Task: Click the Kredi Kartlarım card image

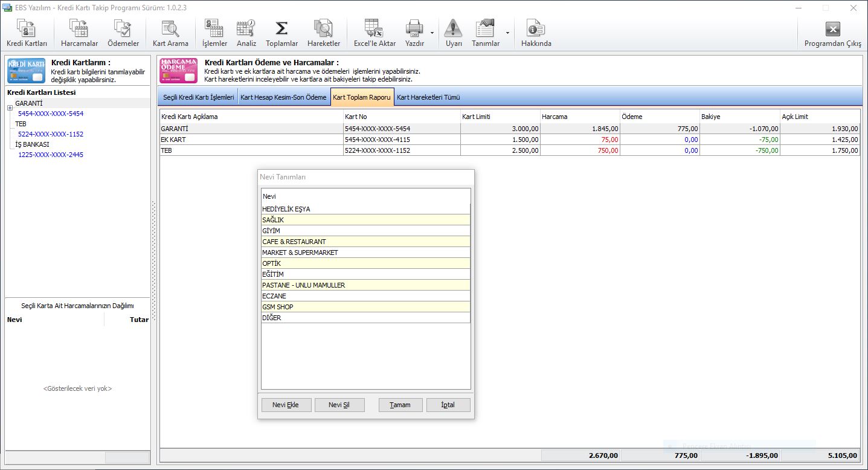Action: (26, 70)
